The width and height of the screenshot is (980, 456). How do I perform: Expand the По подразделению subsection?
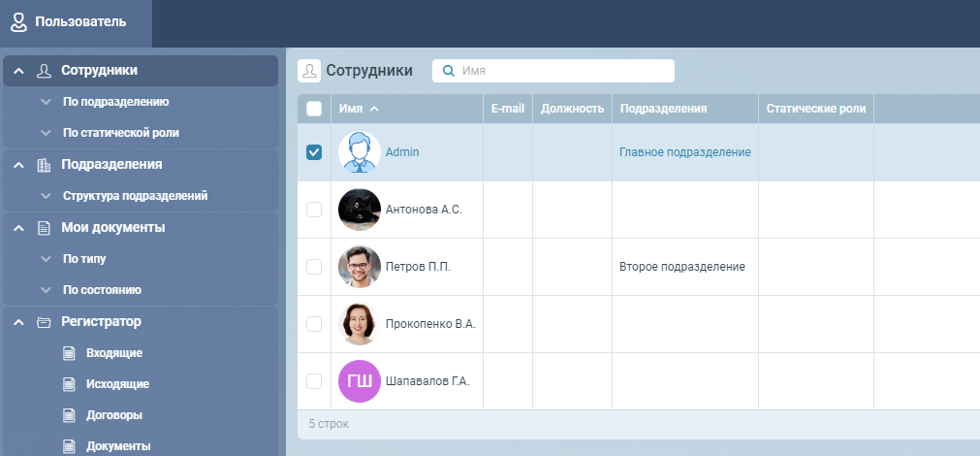tap(46, 102)
